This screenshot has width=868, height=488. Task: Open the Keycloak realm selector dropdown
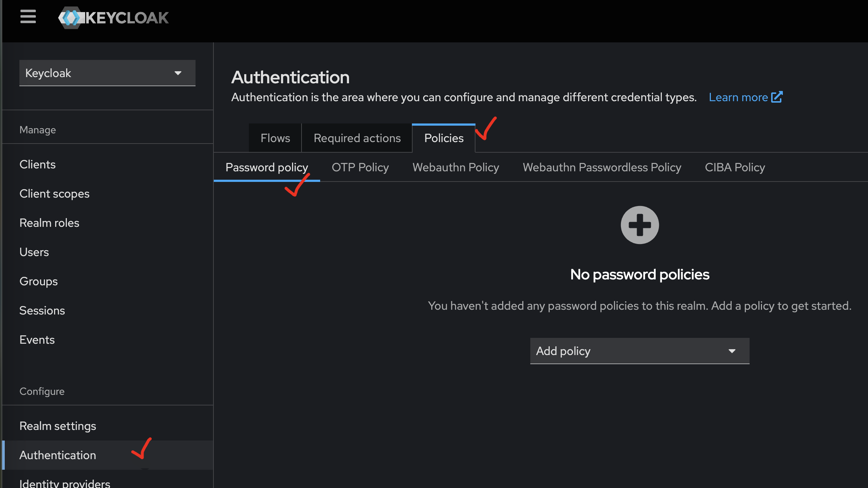tap(107, 73)
